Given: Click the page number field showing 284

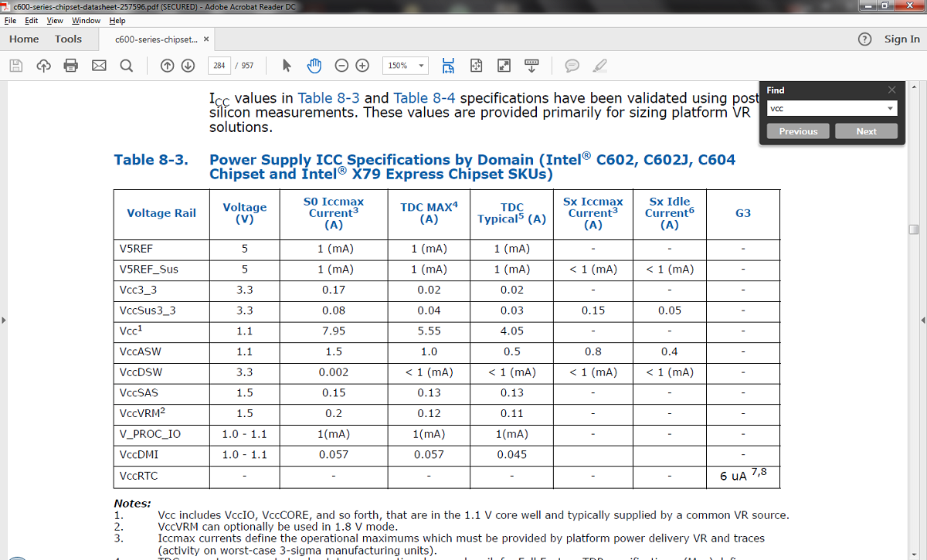Looking at the screenshot, I should coord(219,66).
